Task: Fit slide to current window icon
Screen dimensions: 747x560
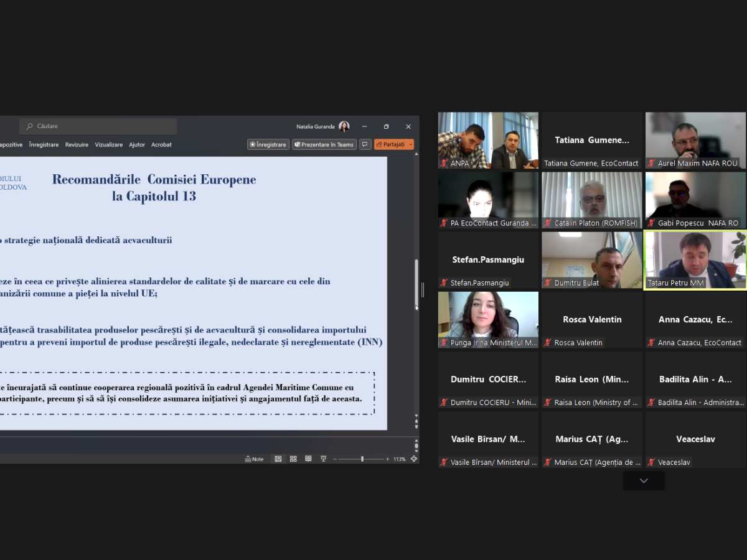Action: [x=414, y=459]
